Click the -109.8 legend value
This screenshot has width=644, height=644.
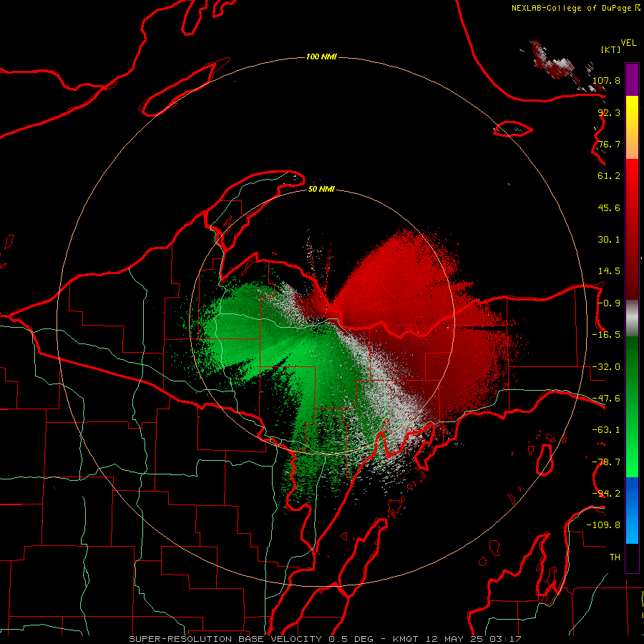(603, 525)
